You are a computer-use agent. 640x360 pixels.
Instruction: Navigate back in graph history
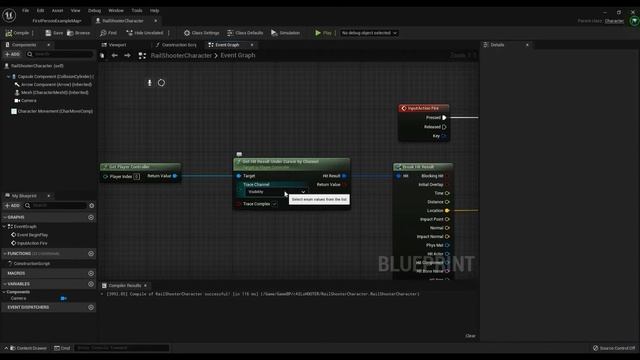tap(115, 56)
